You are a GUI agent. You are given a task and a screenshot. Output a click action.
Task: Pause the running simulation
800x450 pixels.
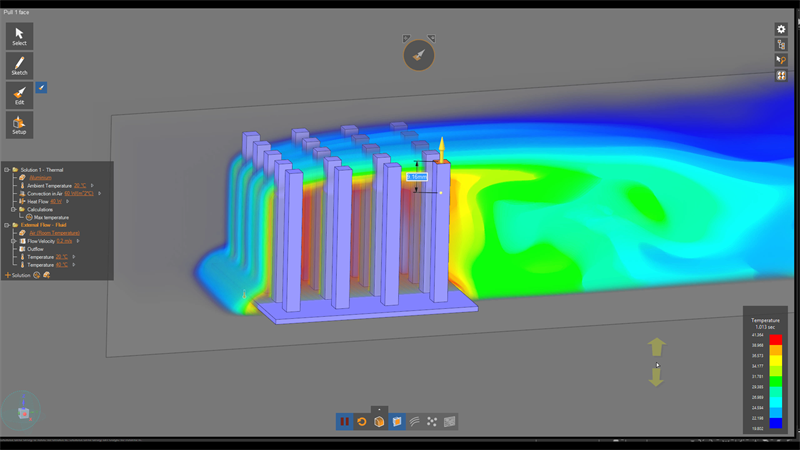click(345, 422)
